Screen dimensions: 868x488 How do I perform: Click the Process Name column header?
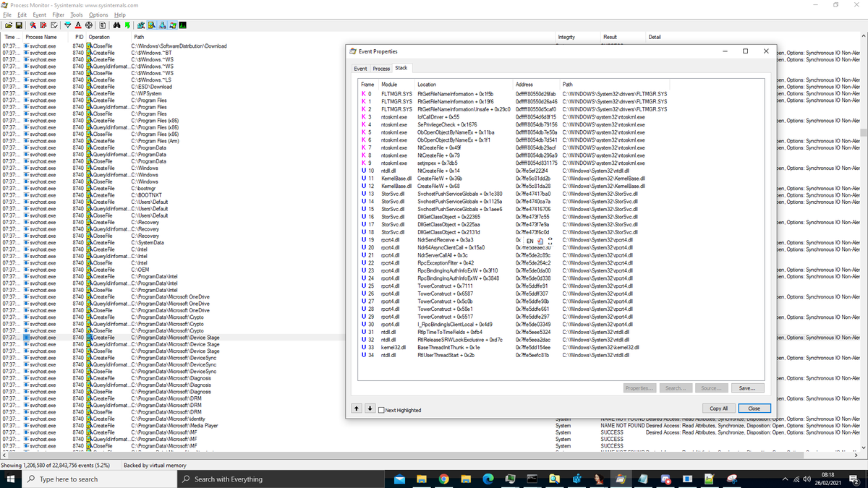(47, 37)
